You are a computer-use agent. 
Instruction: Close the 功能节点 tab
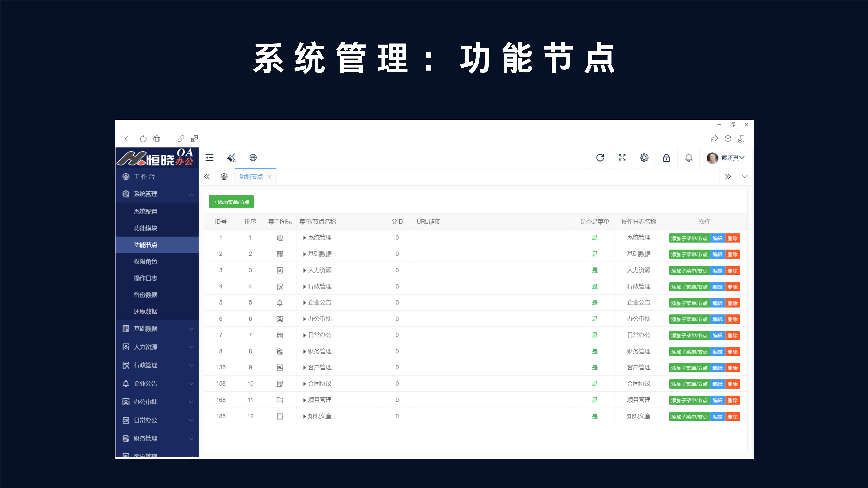tap(269, 177)
